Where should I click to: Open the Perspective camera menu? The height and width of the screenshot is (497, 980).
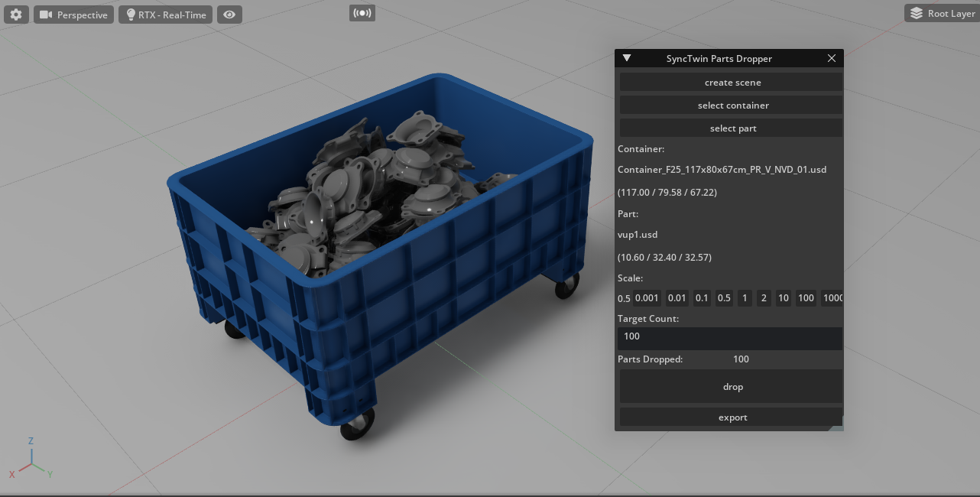coord(74,15)
